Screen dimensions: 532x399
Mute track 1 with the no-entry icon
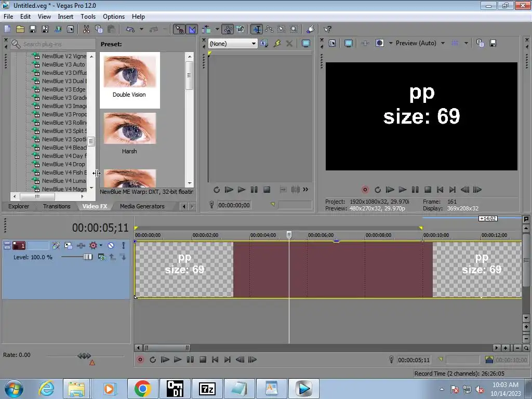[111, 245]
